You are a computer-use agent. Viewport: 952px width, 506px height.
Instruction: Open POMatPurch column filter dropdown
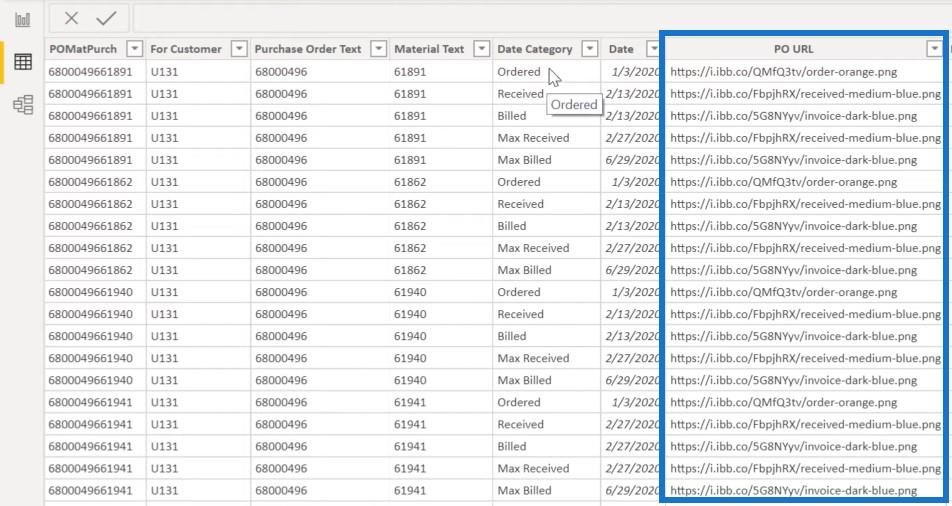tap(135, 49)
